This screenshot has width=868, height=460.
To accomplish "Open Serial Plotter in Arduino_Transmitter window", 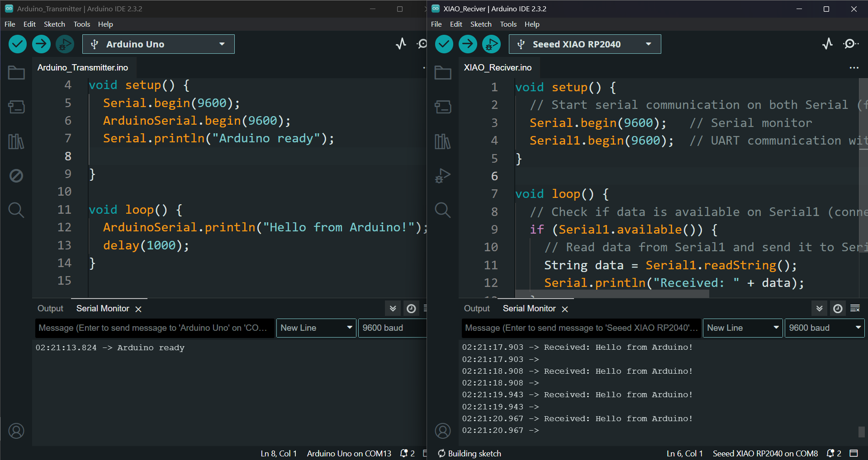I will click(x=401, y=44).
